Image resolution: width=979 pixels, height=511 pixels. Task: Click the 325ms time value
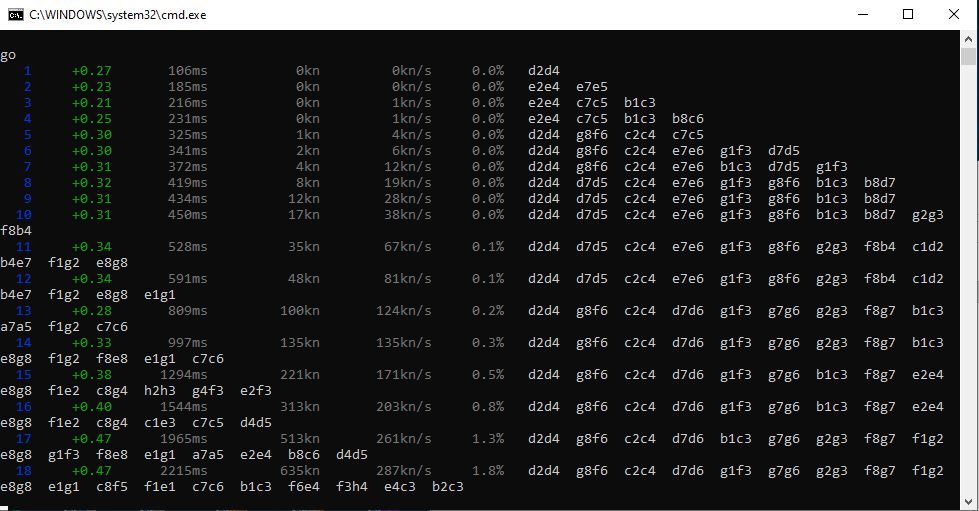pyautogui.click(x=187, y=135)
